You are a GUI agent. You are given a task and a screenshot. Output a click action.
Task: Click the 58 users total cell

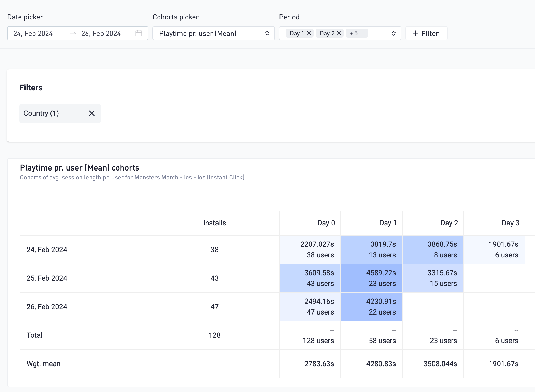(x=372, y=335)
